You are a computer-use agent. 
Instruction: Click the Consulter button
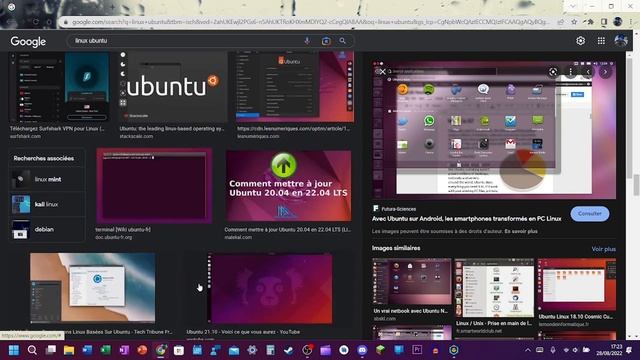tap(590, 213)
